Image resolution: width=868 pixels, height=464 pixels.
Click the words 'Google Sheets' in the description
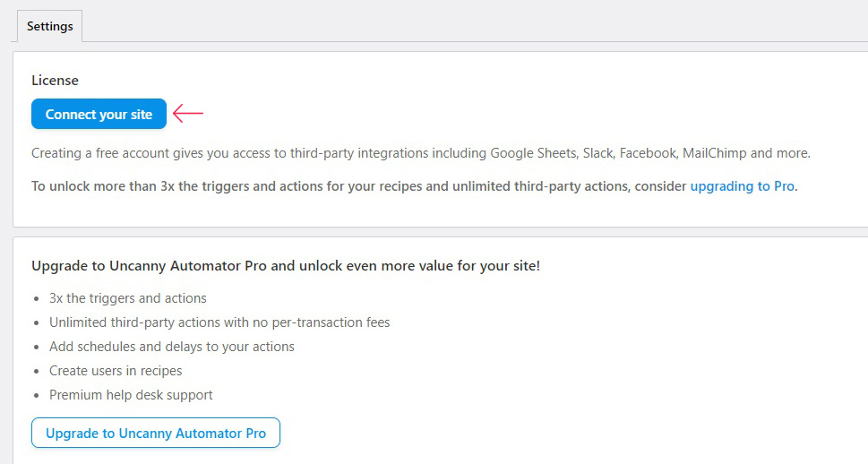pyautogui.click(x=534, y=153)
